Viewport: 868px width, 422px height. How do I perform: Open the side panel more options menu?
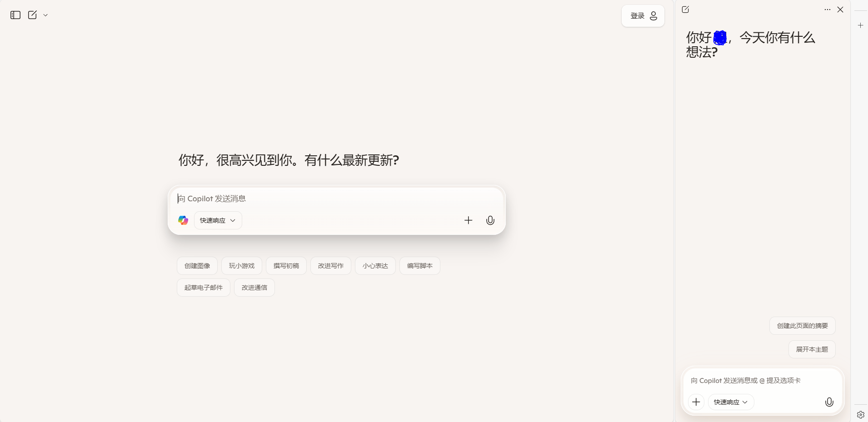pos(827,10)
